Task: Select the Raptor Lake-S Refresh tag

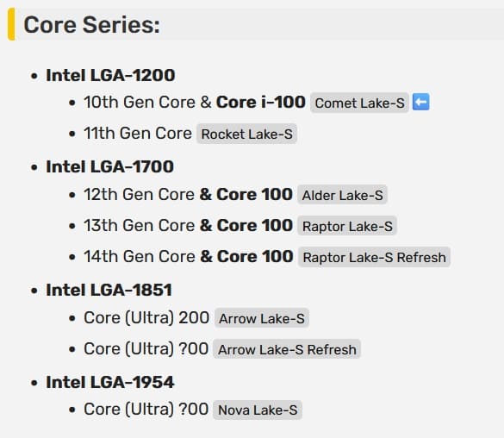Action: (374, 257)
